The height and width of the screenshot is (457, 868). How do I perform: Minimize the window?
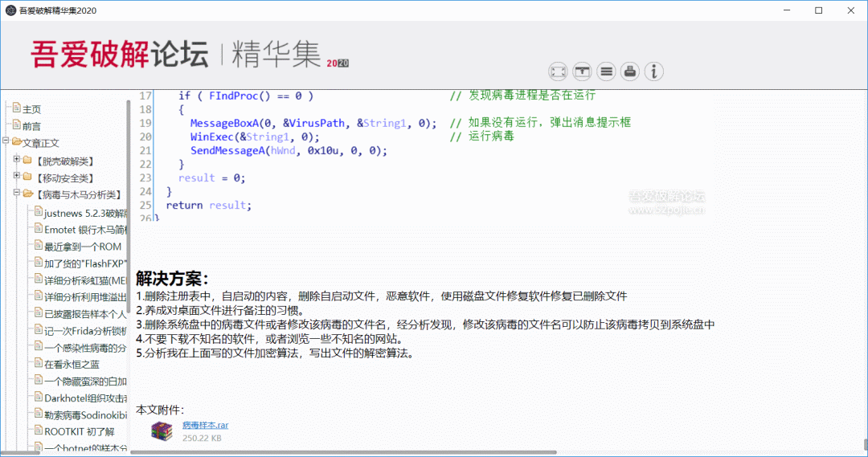(787, 10)
